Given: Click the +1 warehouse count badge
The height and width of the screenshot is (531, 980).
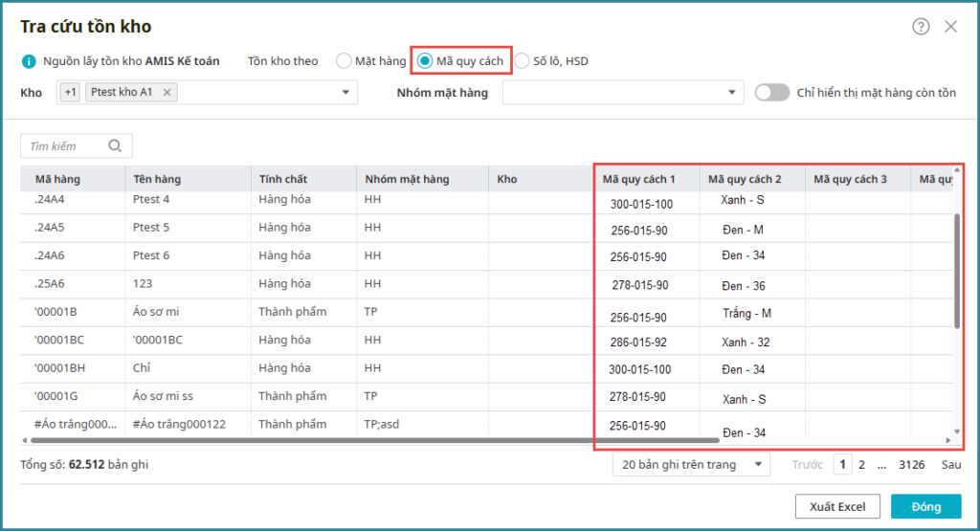Looking at the screenshot, I should (70, 92).
